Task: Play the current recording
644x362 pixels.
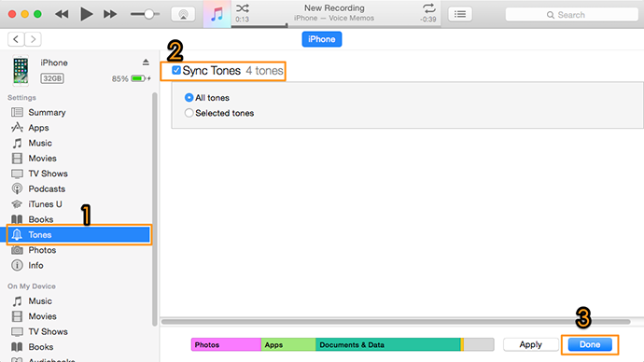Action: (x=86, y=14)
